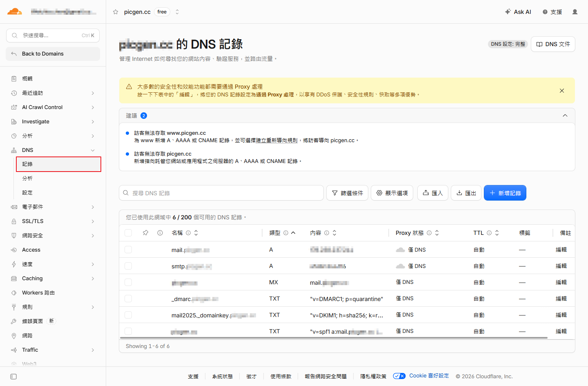The width and height of the screenshot is (588, 386).
Task: Expand the Investigate menu chevron
Action: tap(93, 122)
